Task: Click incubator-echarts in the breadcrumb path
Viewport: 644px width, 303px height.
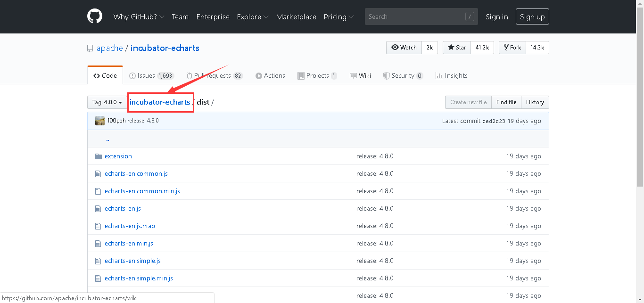Action: (160, 102)
